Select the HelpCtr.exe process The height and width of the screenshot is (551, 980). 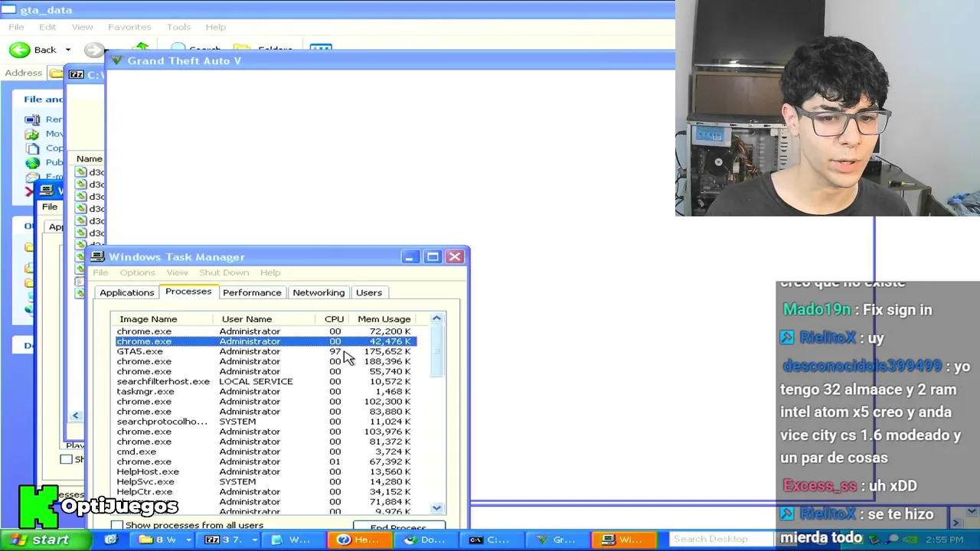pyautogui.click(x=264, y=491)
